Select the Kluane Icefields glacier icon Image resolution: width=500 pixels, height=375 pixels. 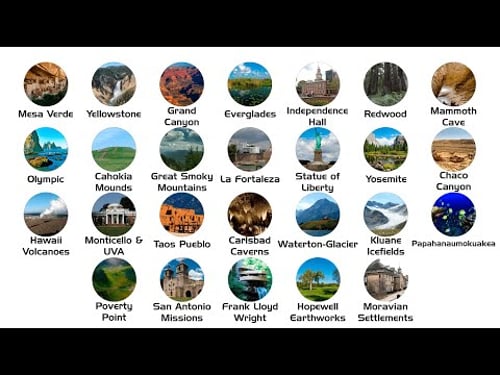coord(386,214)
